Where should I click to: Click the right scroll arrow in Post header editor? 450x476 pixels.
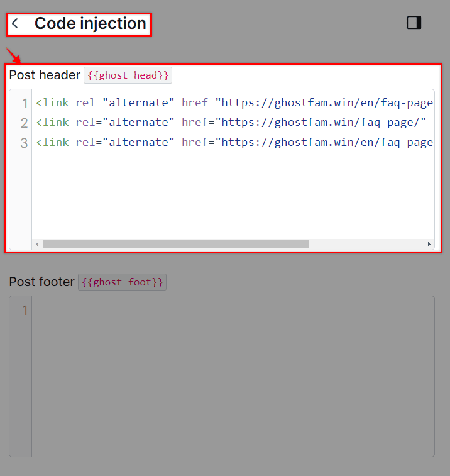tap(429, 245)
